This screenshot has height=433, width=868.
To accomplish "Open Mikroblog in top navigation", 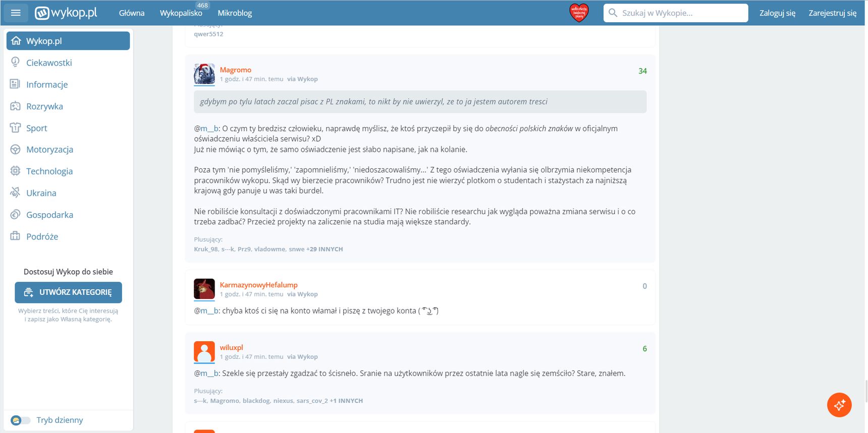I will point(235,13).
